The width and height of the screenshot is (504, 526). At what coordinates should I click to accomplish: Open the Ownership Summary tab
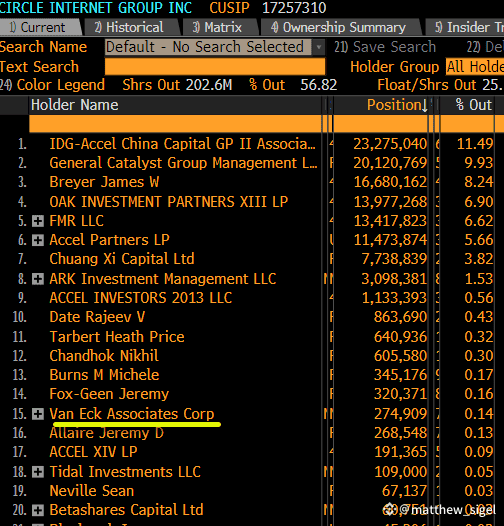(x=340, y=27)
